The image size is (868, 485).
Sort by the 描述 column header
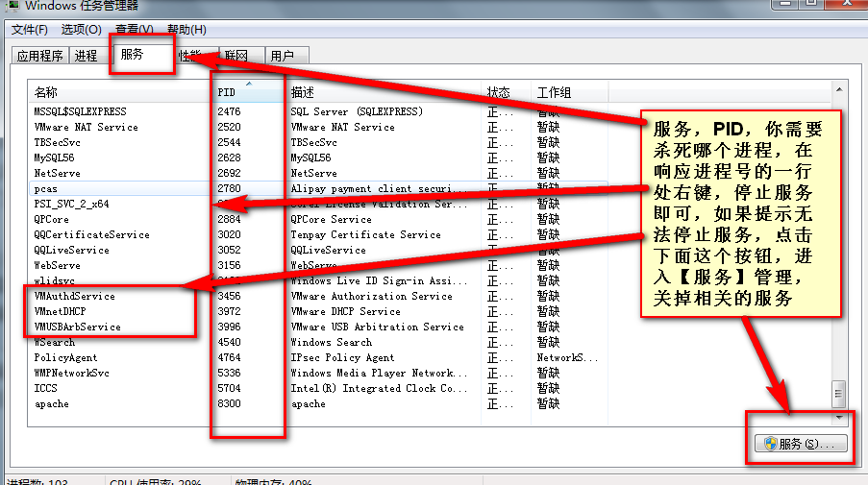point(383,92)
